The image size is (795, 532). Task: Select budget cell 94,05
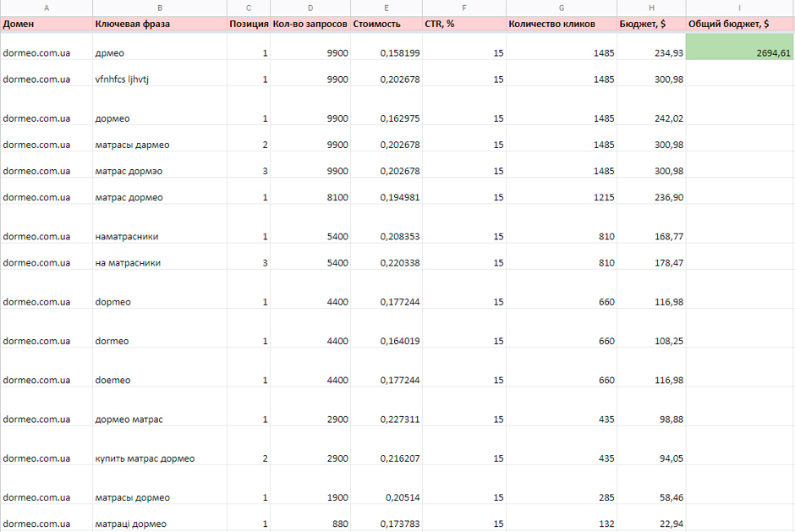(x=651, y=446)
